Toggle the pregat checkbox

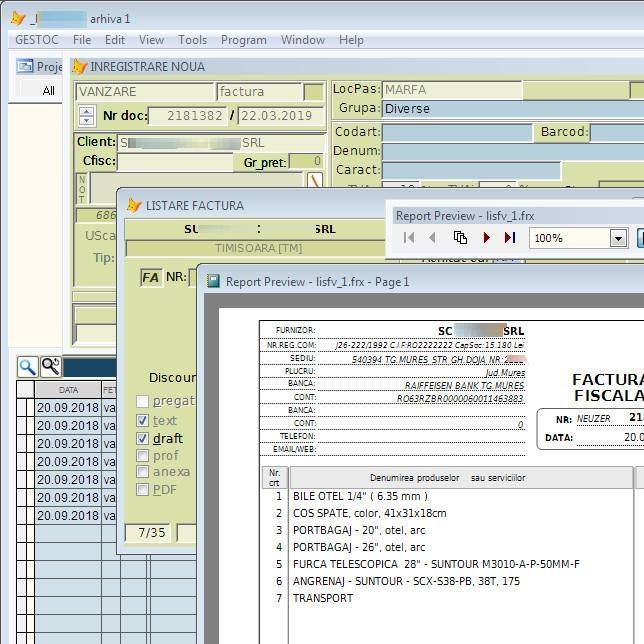(x=142, y=401)
